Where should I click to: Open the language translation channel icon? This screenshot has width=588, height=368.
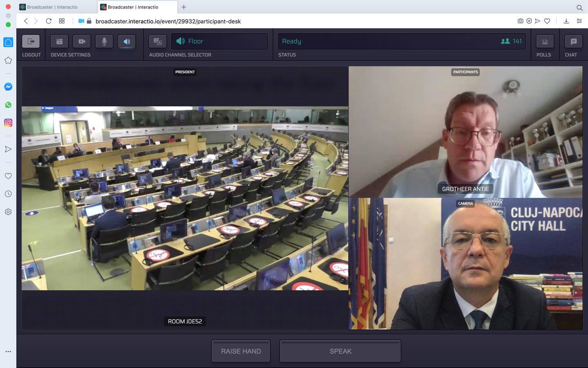[158, 41]
